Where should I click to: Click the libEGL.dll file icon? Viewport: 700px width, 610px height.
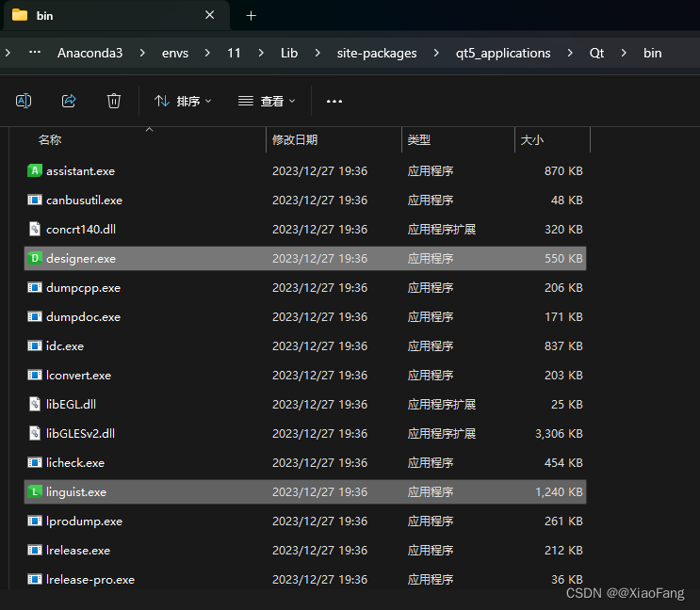[x=34, y=405]
